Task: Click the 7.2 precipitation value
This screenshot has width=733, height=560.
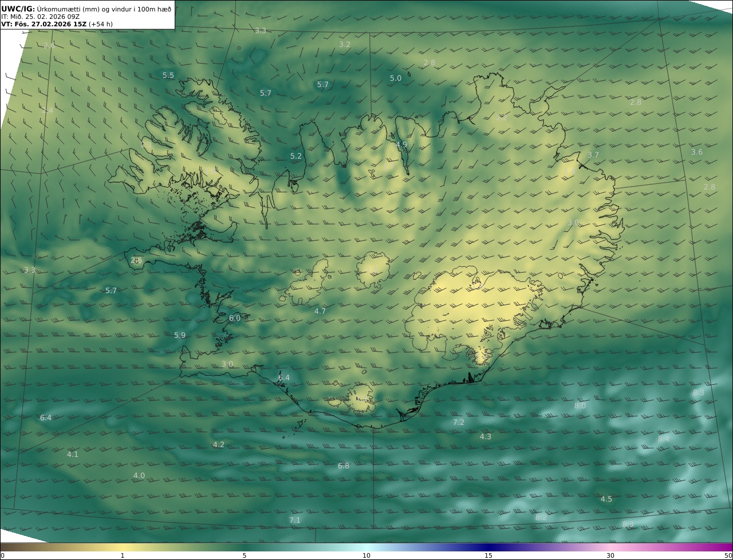Action: point(459,422)
